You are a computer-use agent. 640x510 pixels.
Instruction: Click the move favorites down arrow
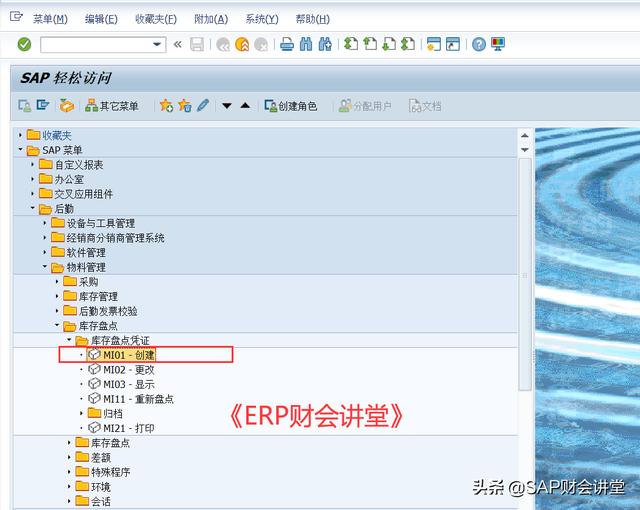(227, 106)
